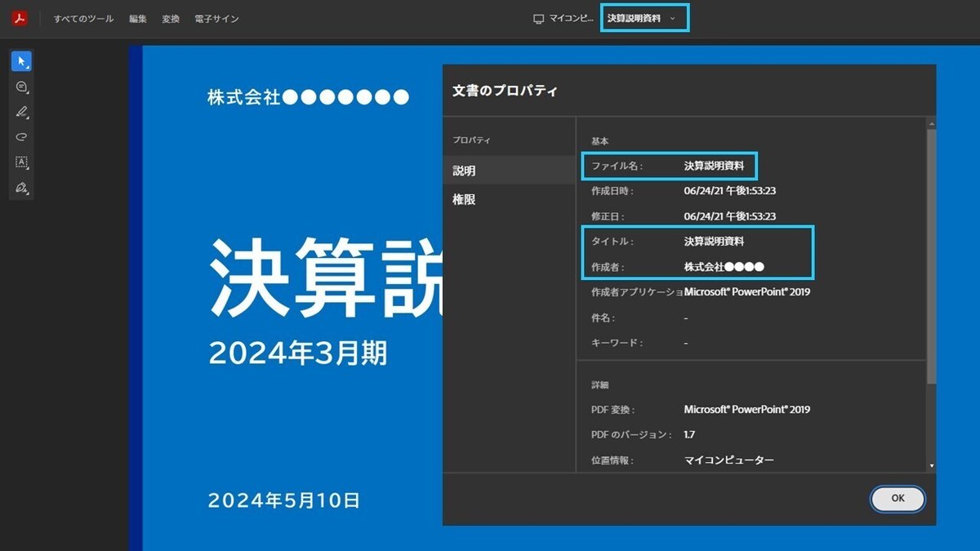Select the 説明 properties tab
The height and width of the screenshot is (551, 980).
[x=510, y=171]
